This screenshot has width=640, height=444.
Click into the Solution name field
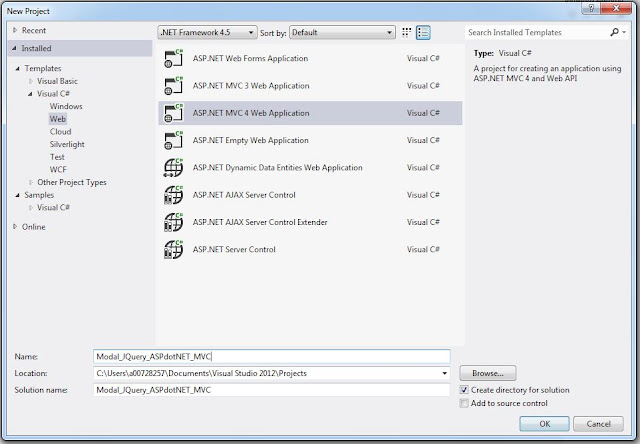point(271,390)
